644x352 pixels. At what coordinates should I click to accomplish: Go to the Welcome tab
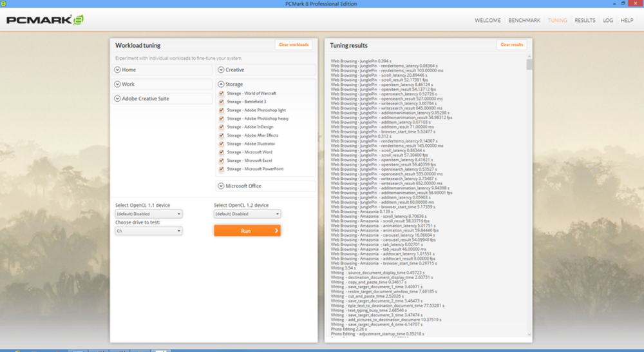488,20
